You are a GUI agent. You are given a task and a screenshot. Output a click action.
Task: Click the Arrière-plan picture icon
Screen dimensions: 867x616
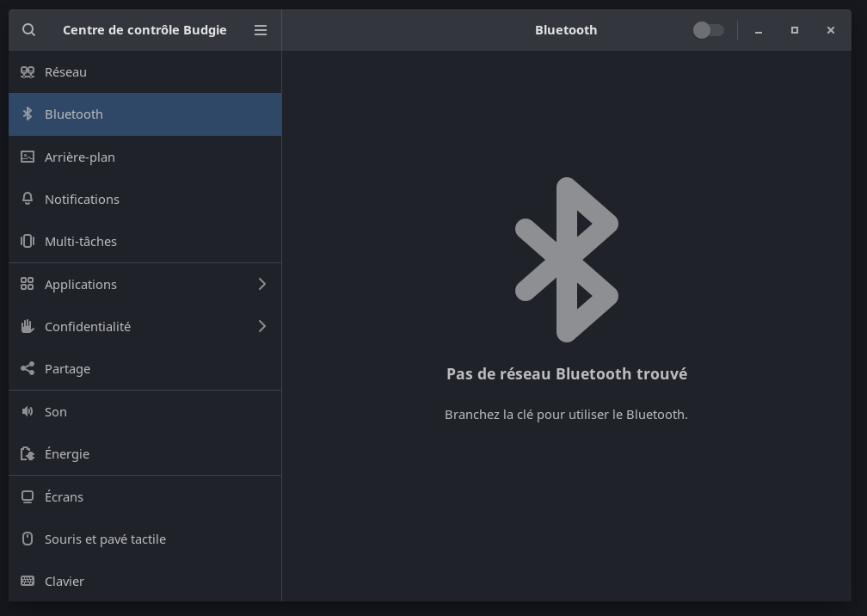click(28, 157)
